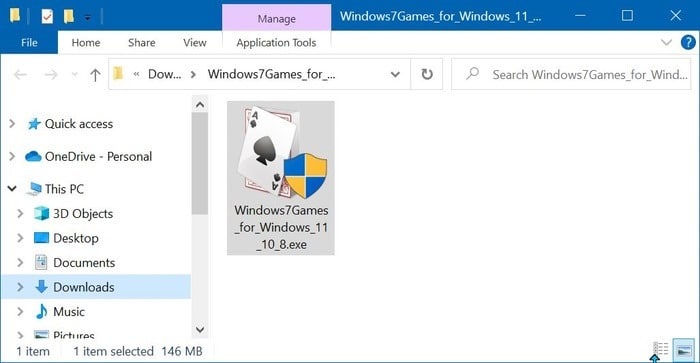The height and width of the screenshot is (363, 700).
Task: Close the File Explorer window
Action: tap(675, 16)
